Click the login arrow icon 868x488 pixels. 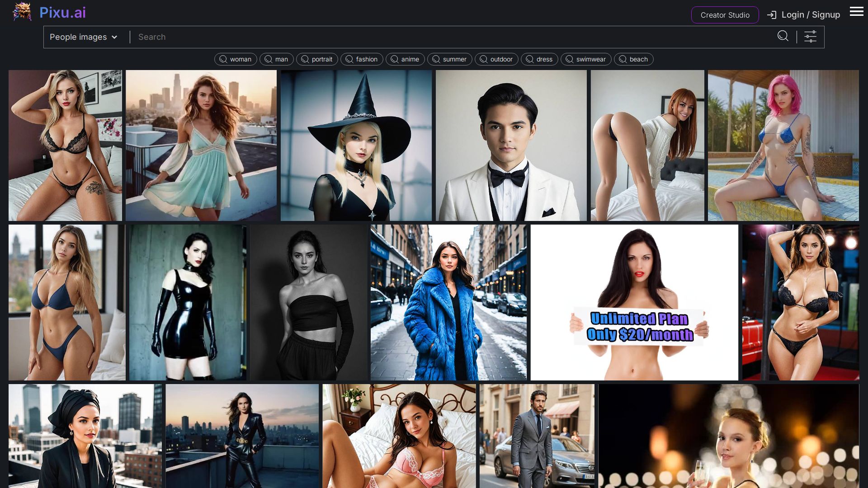click(x=771, y=15)
